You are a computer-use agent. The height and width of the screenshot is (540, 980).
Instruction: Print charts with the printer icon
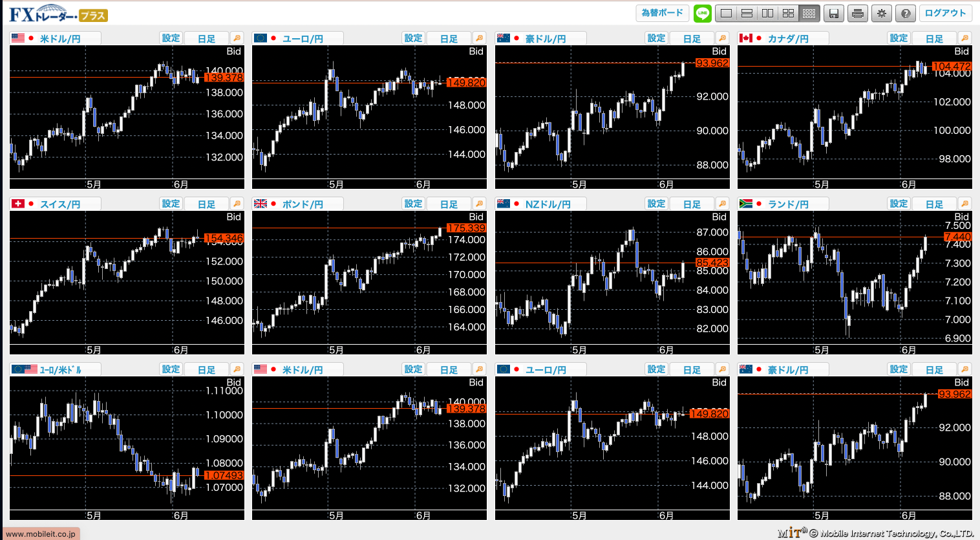tap(858, 13)
